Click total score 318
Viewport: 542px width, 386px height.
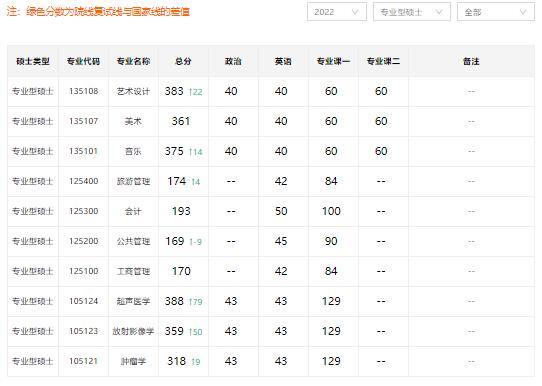tap(177, 361)
